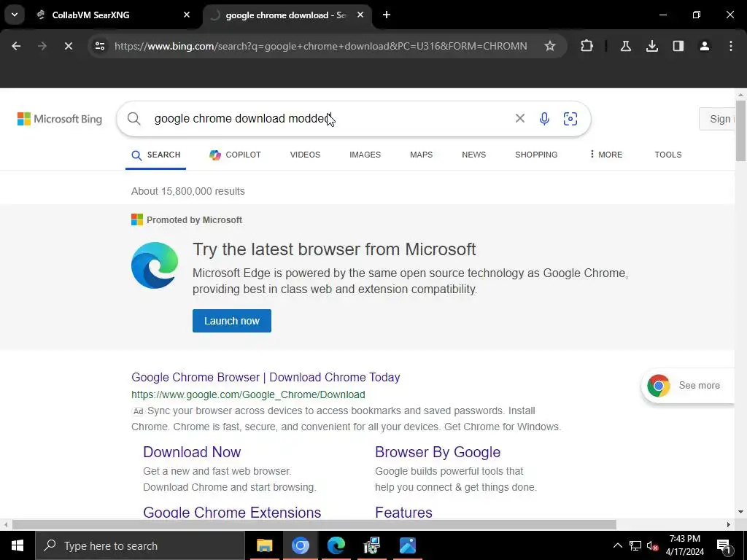The width and height of the screenshot is (747, 560).
Task: Stop loading the page
Action: point(69,46)
